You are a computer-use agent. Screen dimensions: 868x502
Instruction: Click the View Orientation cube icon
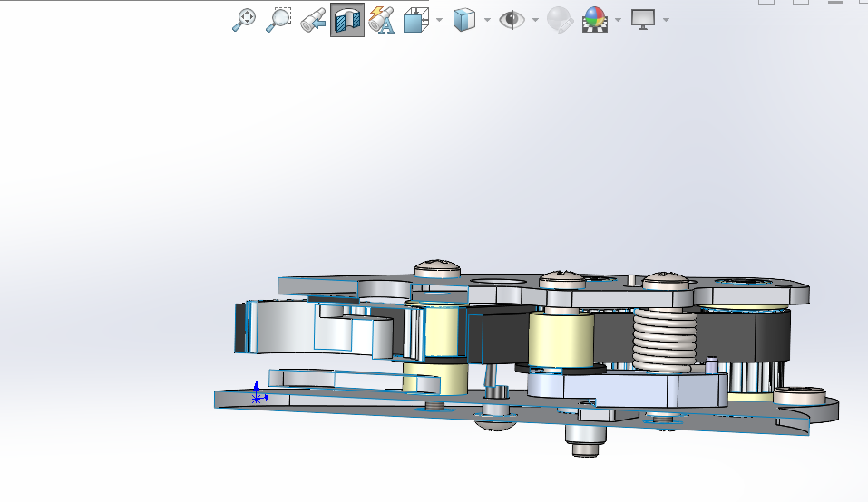click(416, 19)
